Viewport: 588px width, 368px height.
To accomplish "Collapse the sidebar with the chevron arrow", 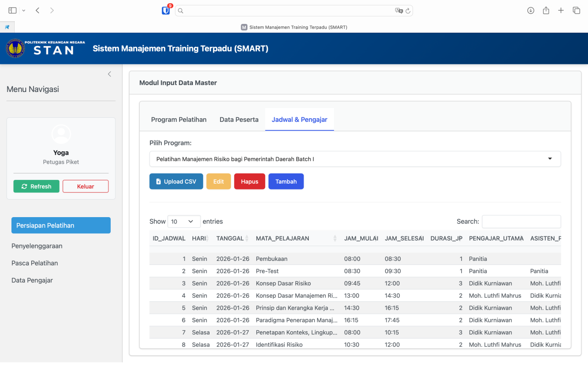I will [109, 74].
